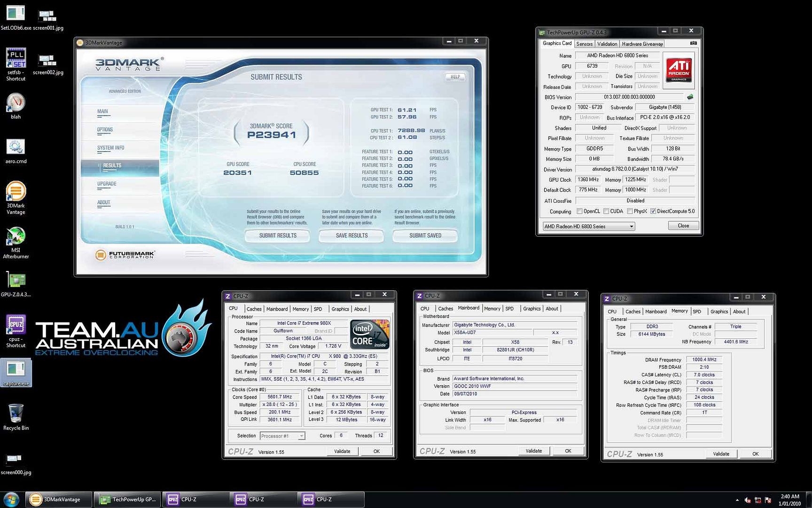Show hidden system tray icons arrow
812x508 pixels.
point(737,500)
